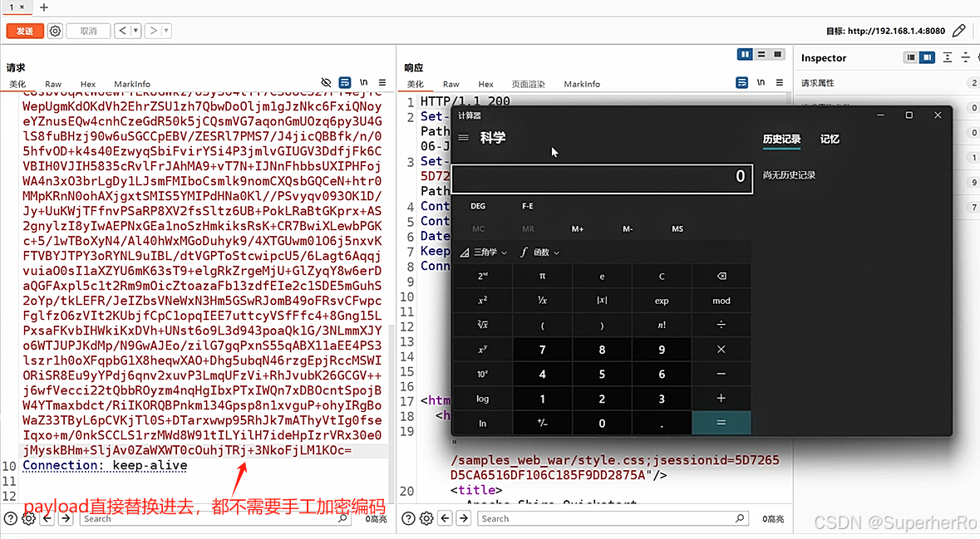Switch request view to Raw tab

point(53,84)
